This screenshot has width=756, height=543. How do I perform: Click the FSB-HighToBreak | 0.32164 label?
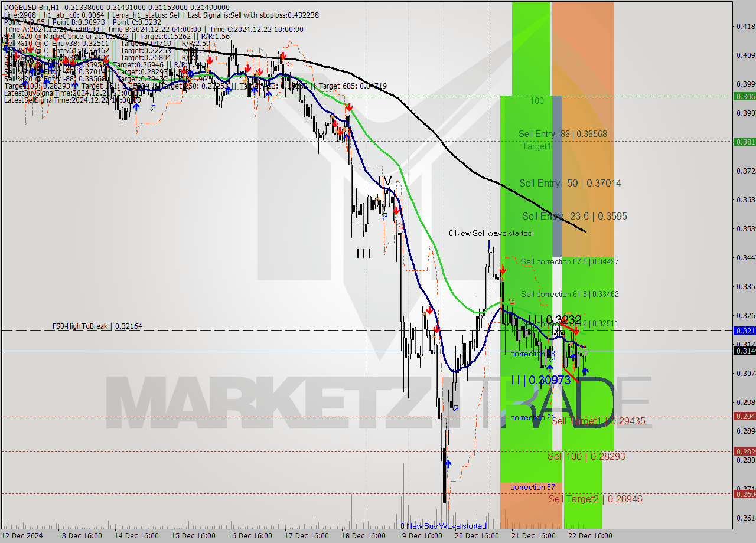pos(97,326)
